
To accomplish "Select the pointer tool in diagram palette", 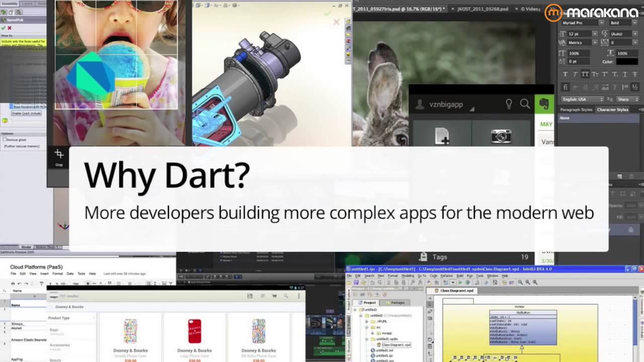I will 430,305.
